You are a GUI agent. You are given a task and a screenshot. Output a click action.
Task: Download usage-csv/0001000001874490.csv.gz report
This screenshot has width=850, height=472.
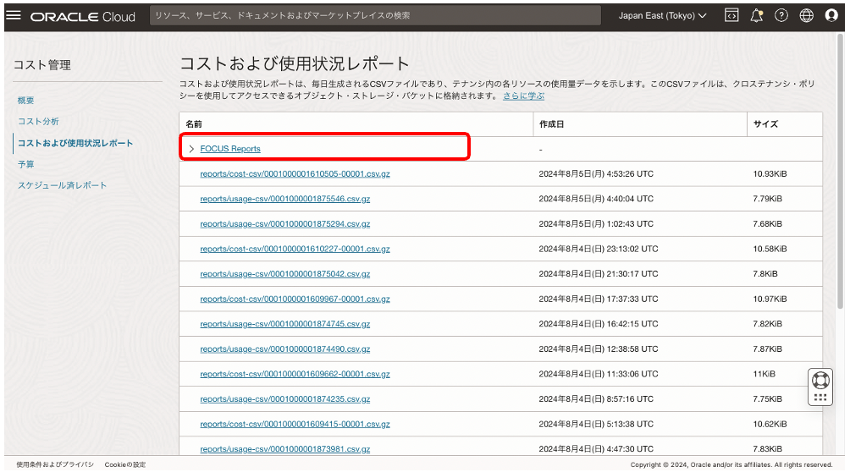coord(285,349)
